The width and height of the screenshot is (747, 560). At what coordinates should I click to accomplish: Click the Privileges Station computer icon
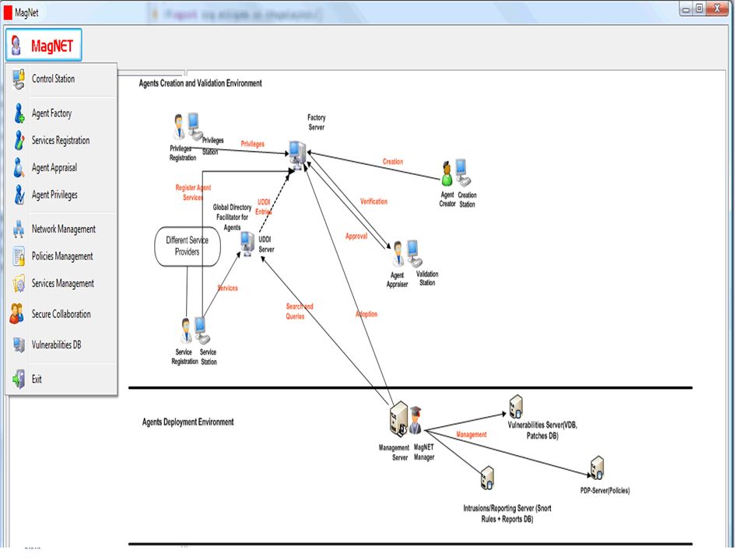click(x=195, y=126)
